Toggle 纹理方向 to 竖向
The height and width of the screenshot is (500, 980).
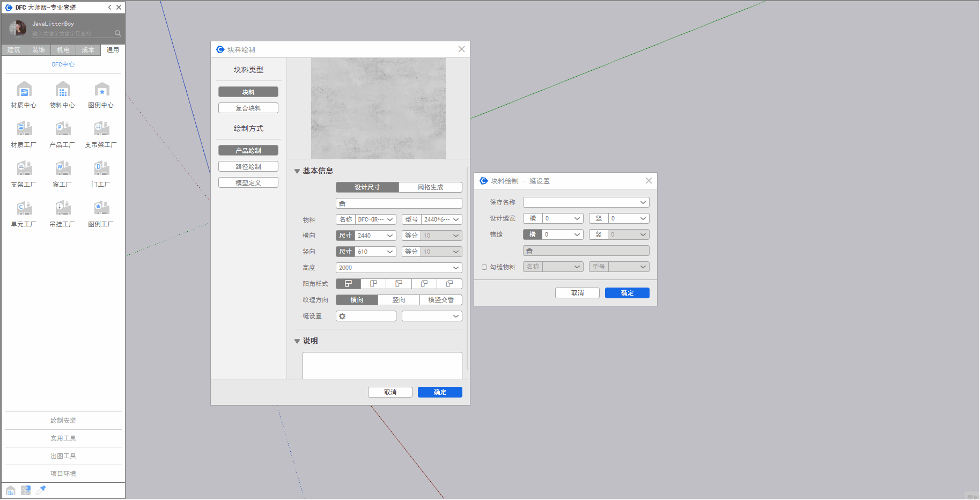click(399, 300)
